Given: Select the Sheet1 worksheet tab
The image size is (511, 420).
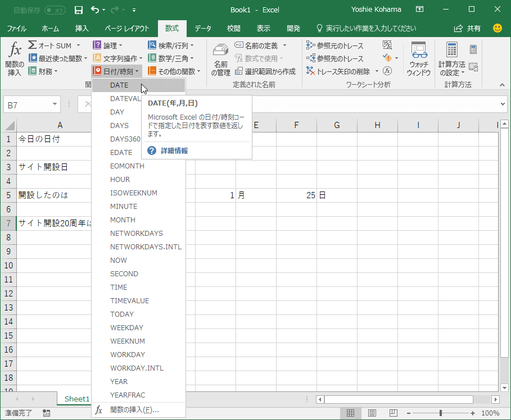Looking at the screenshot, I should (x=77, y=399).
